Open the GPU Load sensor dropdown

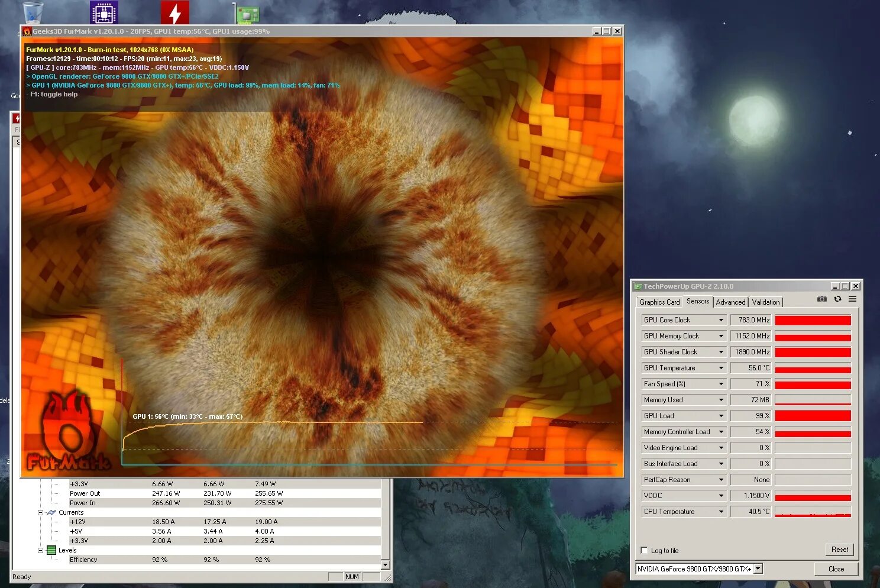coord(721,416)
